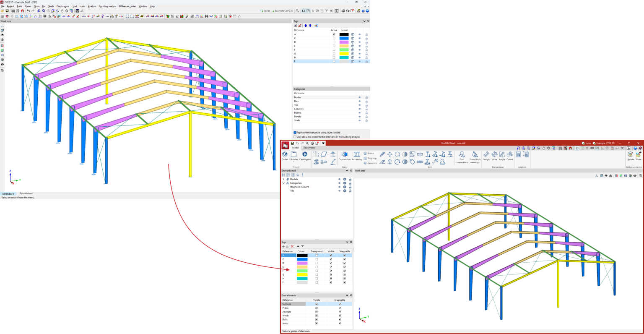Open Show/hide warnings

click(x=474, y=156)
